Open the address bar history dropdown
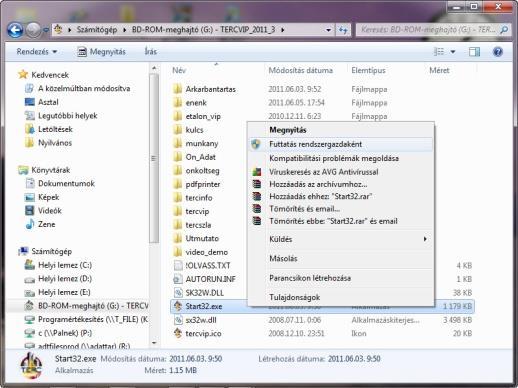518x388 pixels. pyautogui.click(x=328, y=30)
